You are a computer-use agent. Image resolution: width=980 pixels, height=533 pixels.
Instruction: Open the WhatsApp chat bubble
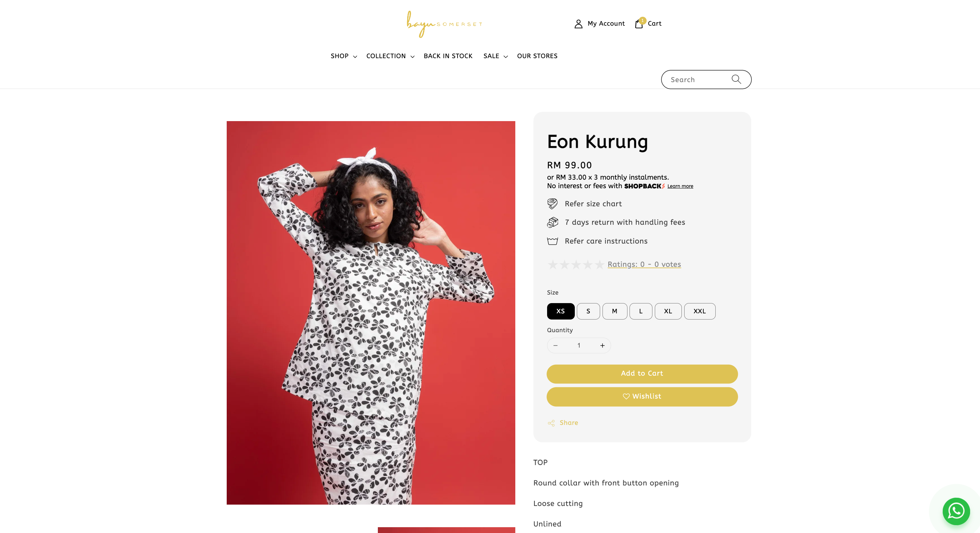[956, 511]
